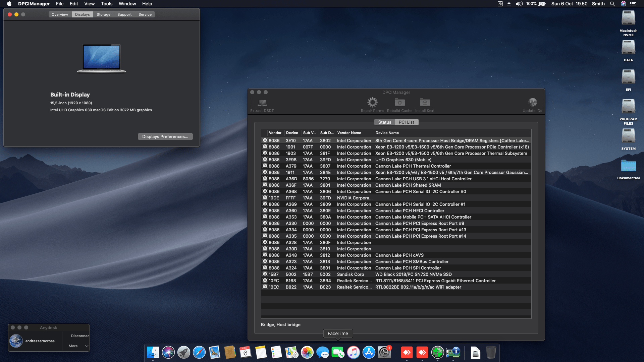644x362 pixels.
Task: Launch Clover Configurator from the Dock
Action: 438,353
